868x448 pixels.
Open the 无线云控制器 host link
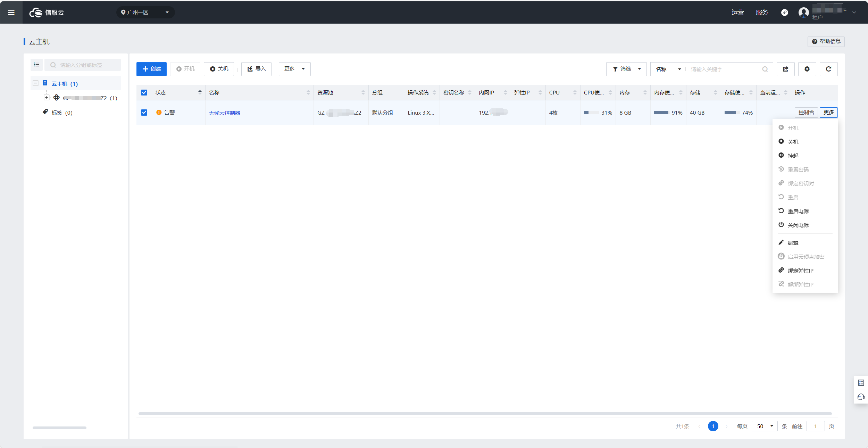[x=224, y=113]
